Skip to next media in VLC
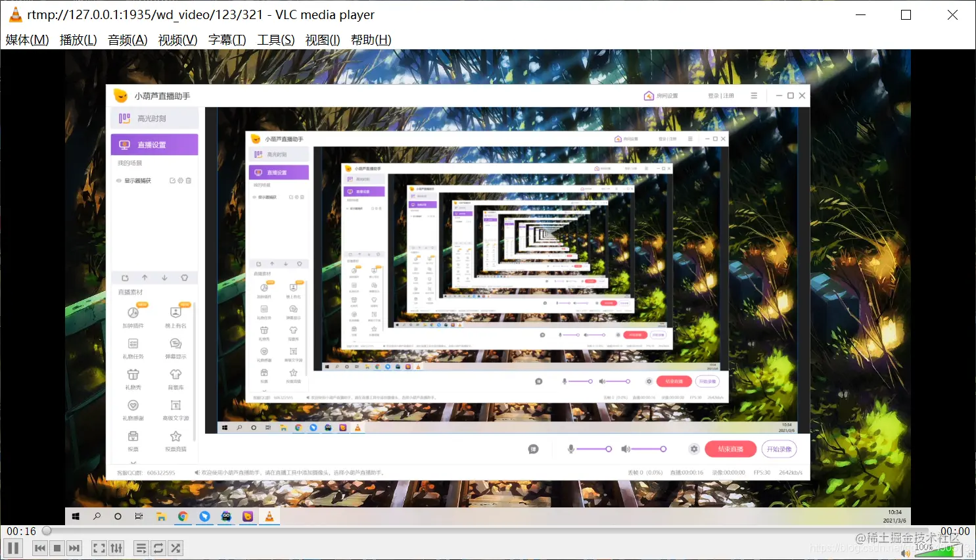This screenshot has height=560, width=976. (74, 548)
